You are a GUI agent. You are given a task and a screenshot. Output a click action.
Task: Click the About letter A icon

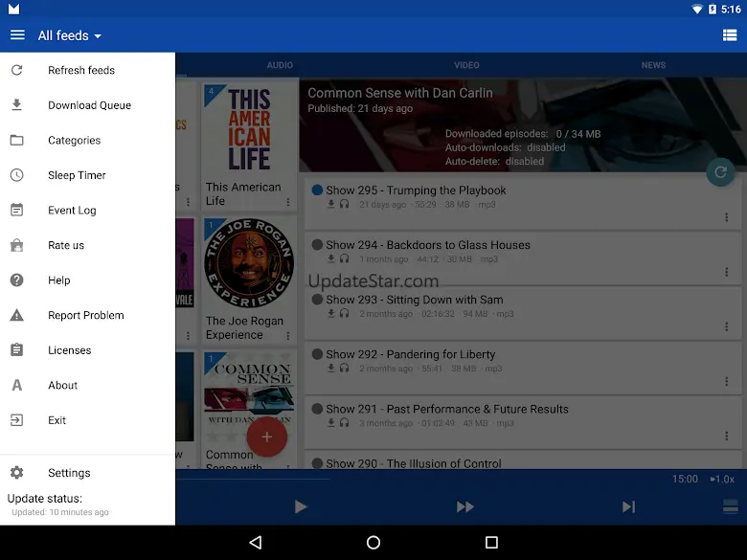pyautogui.click(x=16, y=385)
